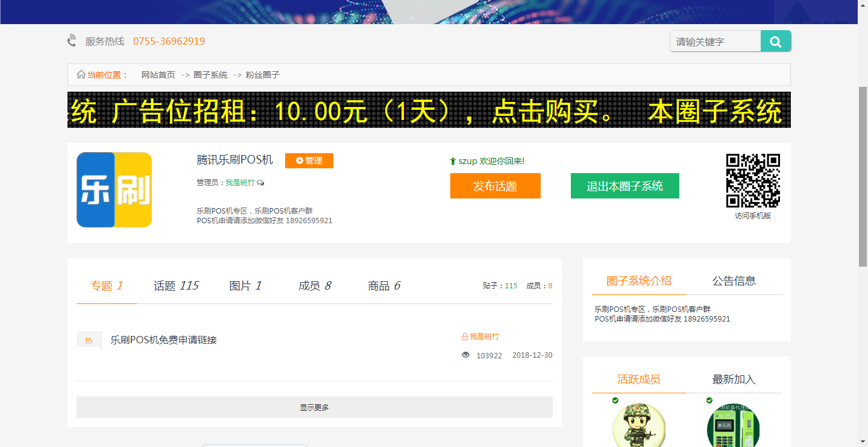Click the QR code for mobile version
Image resolution: width=868 pixels, height=447 pixels.
click(753, 181)
